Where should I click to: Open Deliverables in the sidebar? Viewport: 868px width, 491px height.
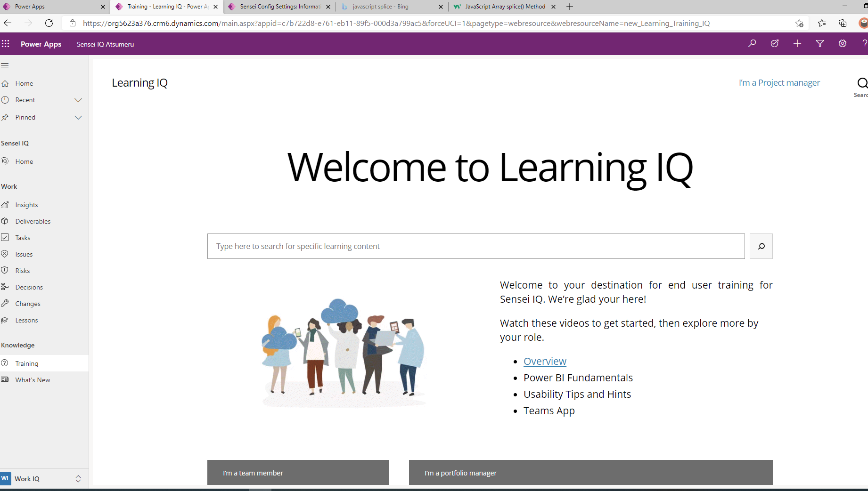click(x=33, y=221)
